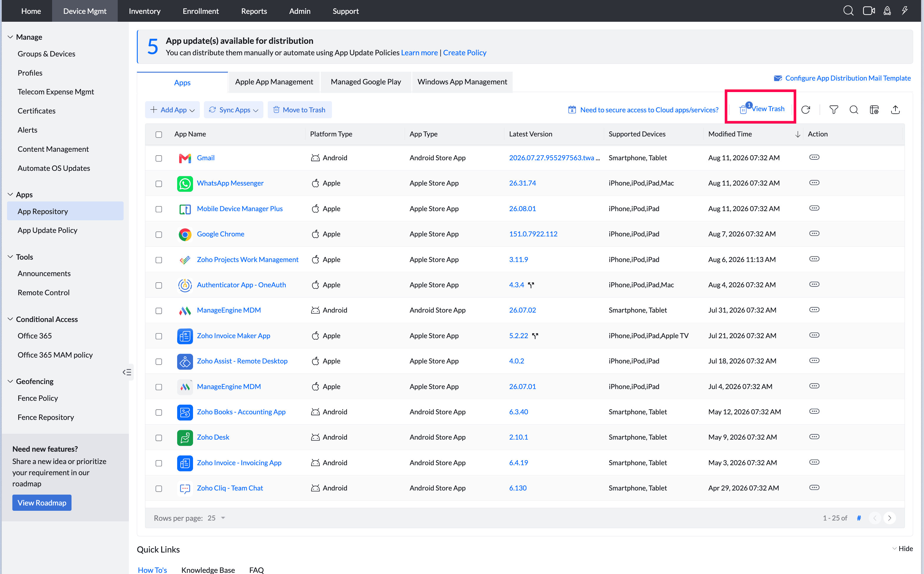Open the filter funnel icon
Image resolution: width=924 pixels, height=574 pixels.
click(x=834, y=110)
